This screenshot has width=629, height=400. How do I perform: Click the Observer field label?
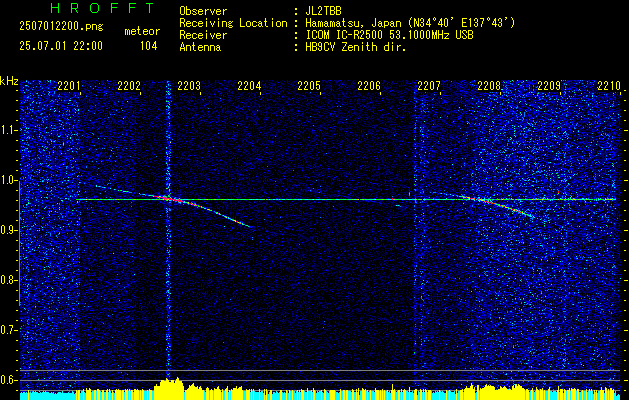[x=203, y=11]
